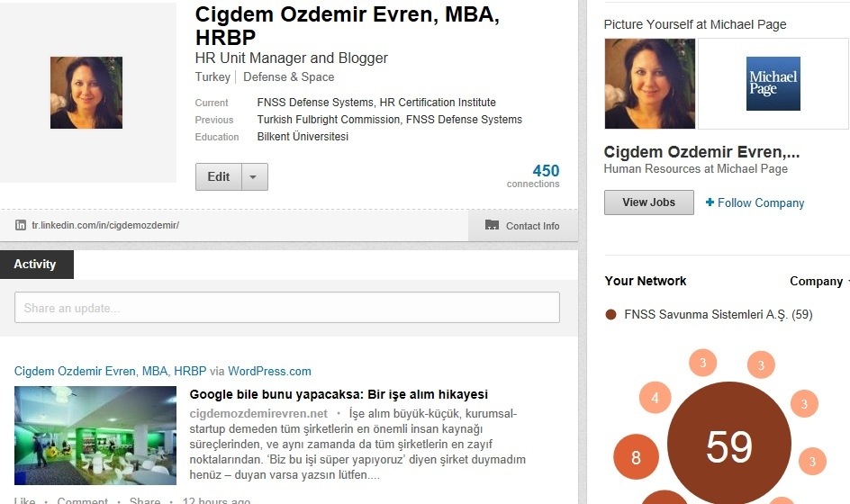This screenshot has width=850, height=504.
Task: Click the main profile photo thumbnail
Action: 86,93
